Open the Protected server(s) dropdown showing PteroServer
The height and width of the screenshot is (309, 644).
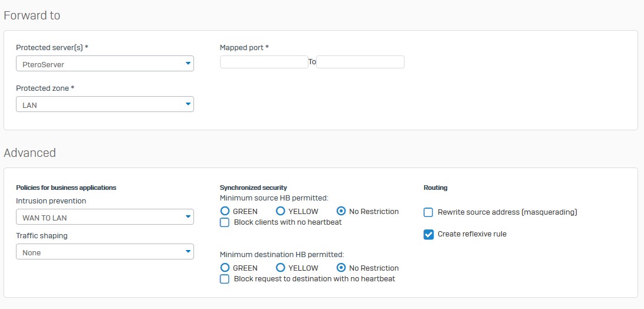(104, 63)
